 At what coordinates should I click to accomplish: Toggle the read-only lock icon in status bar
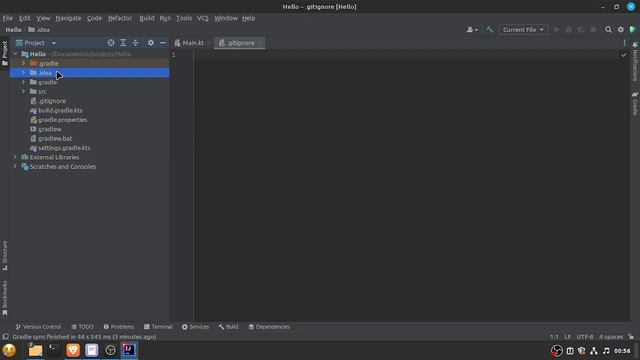coord(631,337)
